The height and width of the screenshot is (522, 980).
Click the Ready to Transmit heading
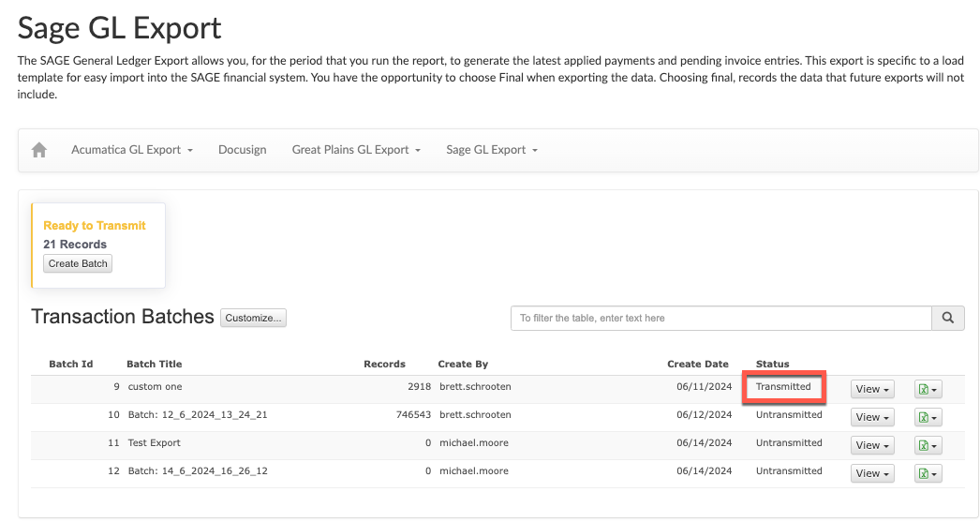[x=95, y=226]
